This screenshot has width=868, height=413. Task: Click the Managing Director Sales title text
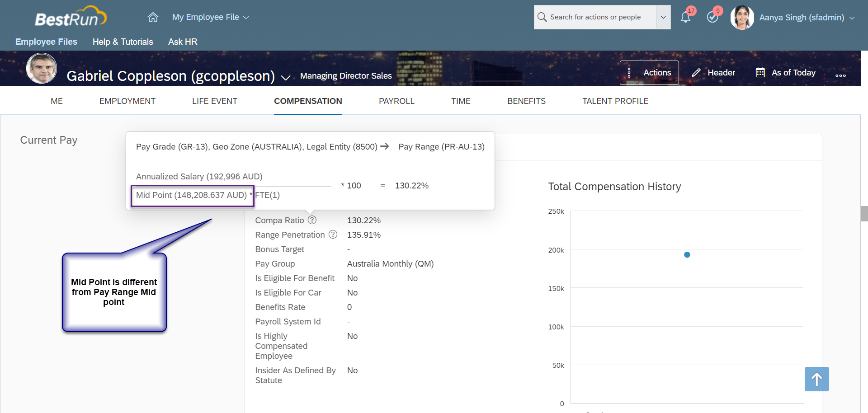pyautogui.click(x=346, y=76)
